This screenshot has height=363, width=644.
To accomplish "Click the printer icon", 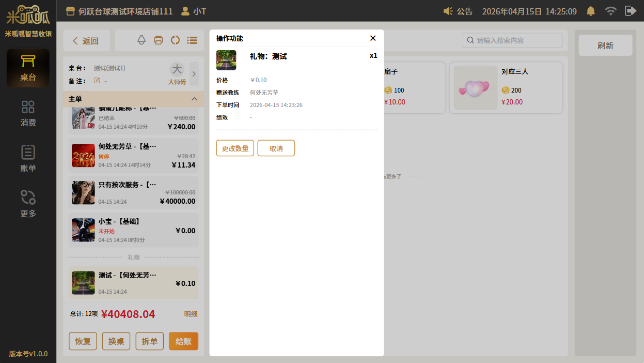I will tap(159, 40).
